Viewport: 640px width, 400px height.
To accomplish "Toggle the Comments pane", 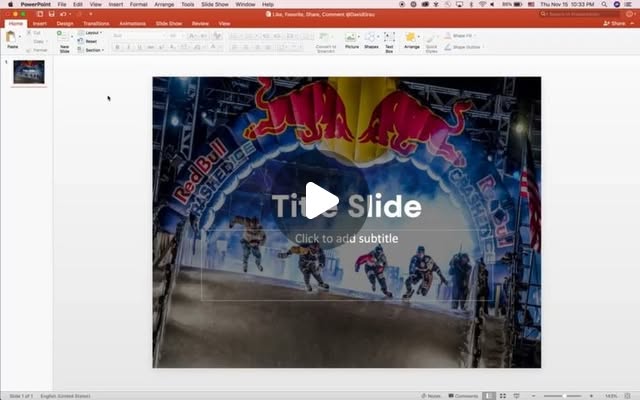I will (x=463, y=396).
